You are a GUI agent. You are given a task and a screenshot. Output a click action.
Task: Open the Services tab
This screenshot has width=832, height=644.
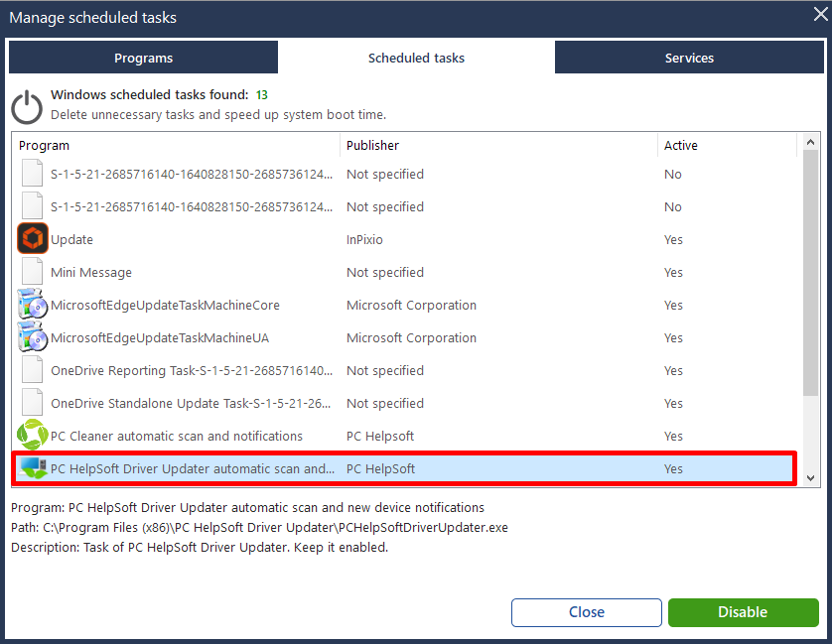[x=689, y=58]
